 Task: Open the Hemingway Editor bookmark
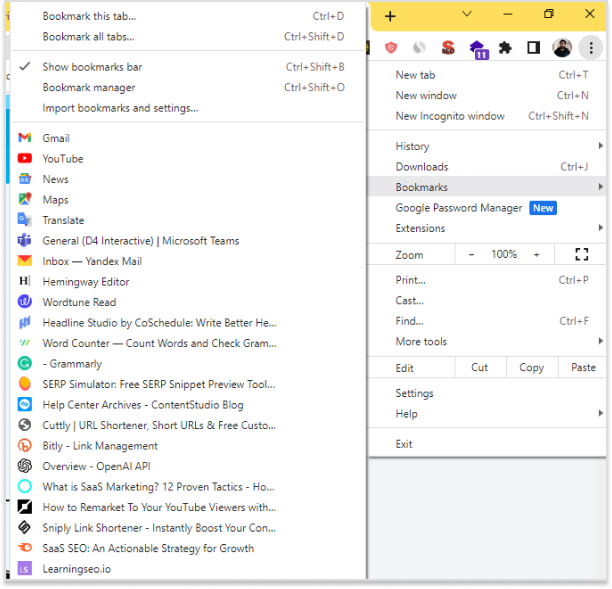(187, 282)
